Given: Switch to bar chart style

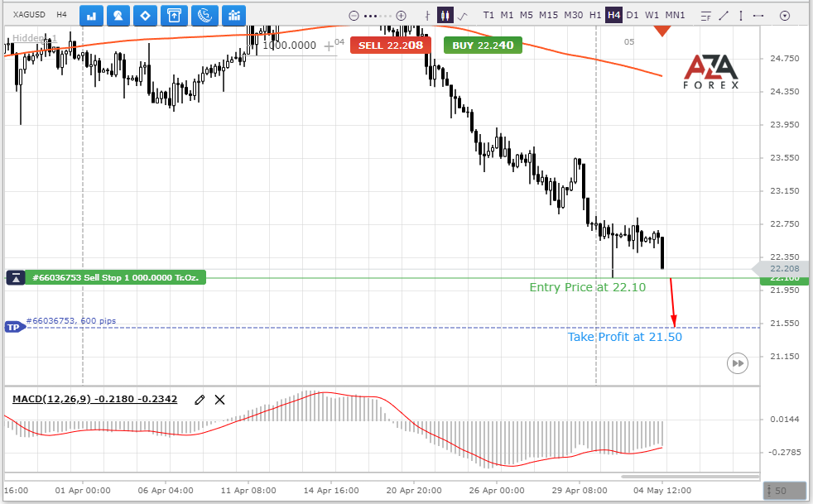Looking at the screenshot, I should (427, 16).
